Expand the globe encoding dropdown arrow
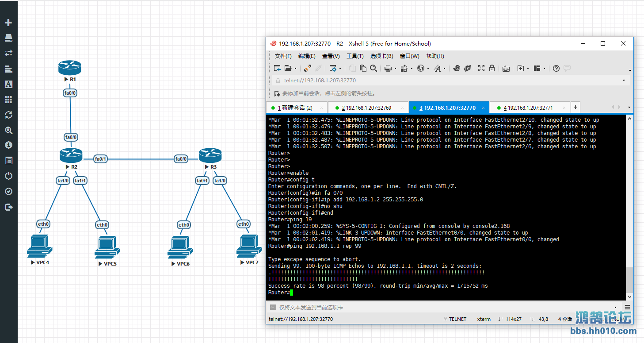Viewport: 644px width, 343px height. 428,69
